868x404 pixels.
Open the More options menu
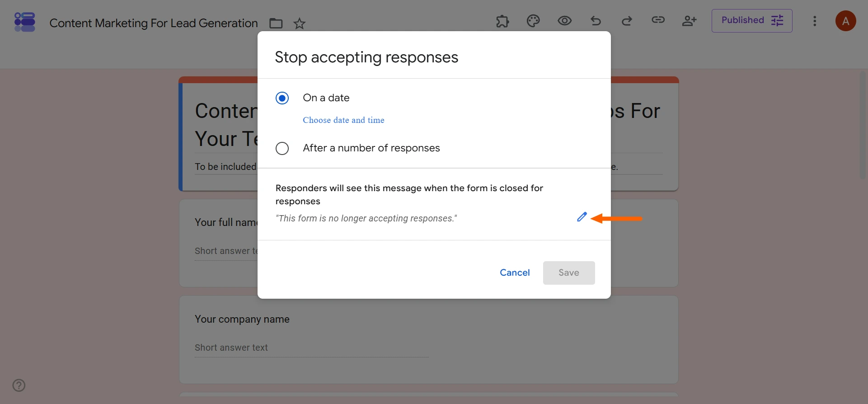point(815,21)
